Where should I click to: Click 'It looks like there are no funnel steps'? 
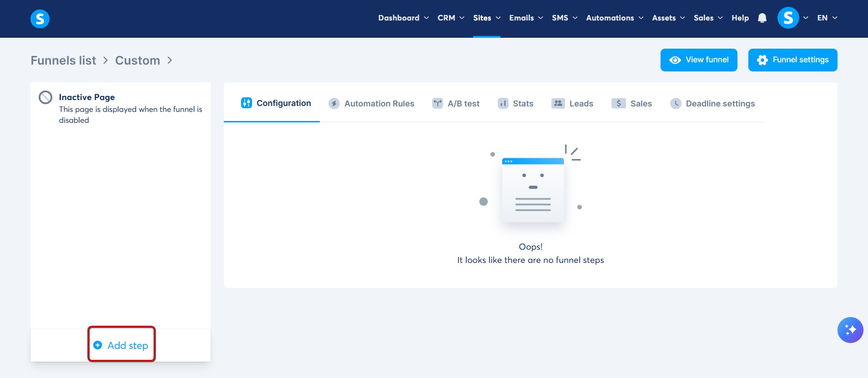pos(530,260)
